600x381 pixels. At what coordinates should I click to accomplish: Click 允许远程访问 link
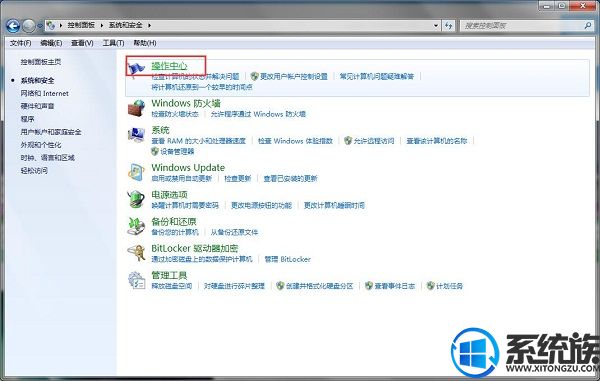(373, 141)
